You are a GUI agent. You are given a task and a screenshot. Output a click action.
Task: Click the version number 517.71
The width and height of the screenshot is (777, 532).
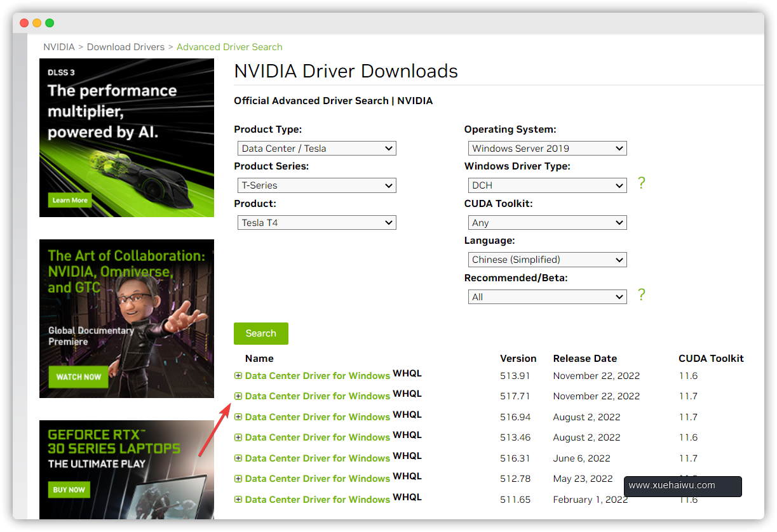point(515,396)
